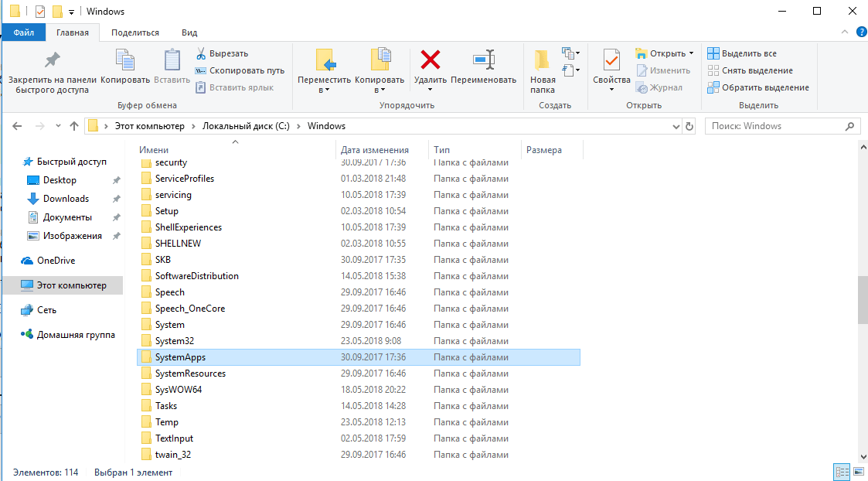Click the refresh button near address bar
This screenshot has width=868, height=481.
(x=689, y=126)
